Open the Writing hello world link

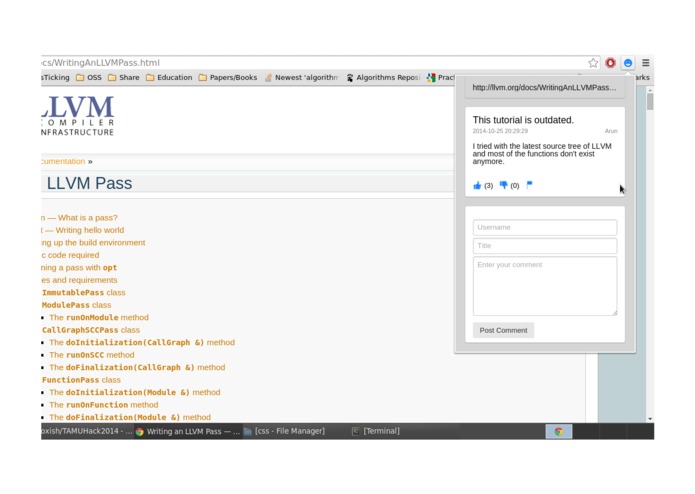click(x=83, y=230)
